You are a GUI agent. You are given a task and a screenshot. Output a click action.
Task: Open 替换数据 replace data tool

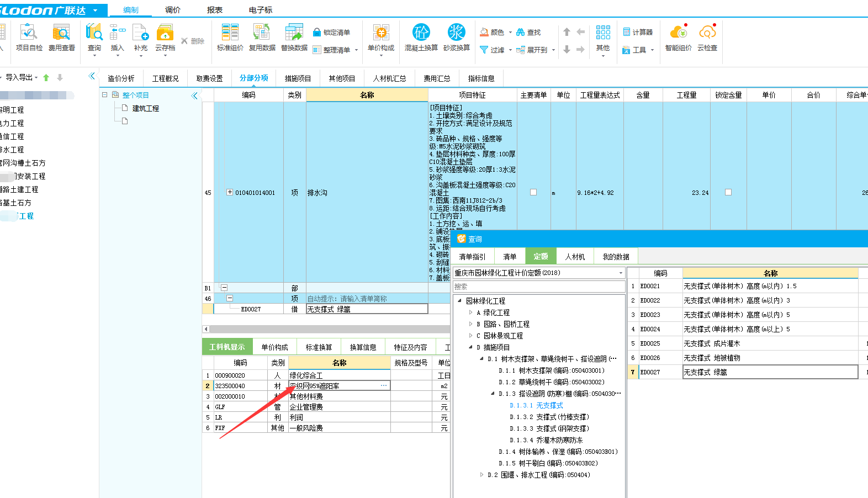click(294, 38)
